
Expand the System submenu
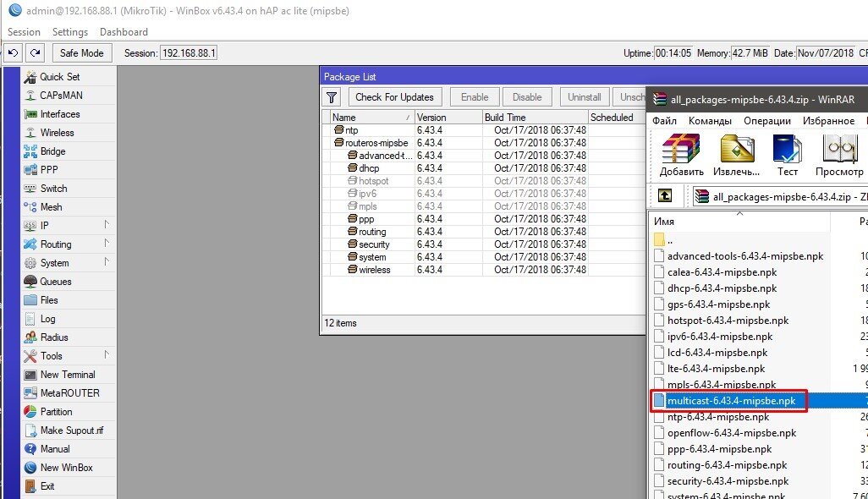tap(69, 263)
